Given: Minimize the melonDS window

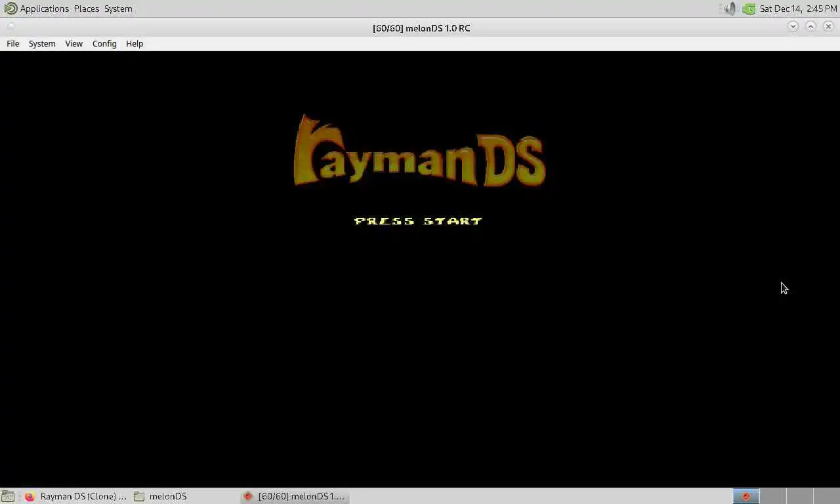Looking at the screenshot, I should [793, 26].
